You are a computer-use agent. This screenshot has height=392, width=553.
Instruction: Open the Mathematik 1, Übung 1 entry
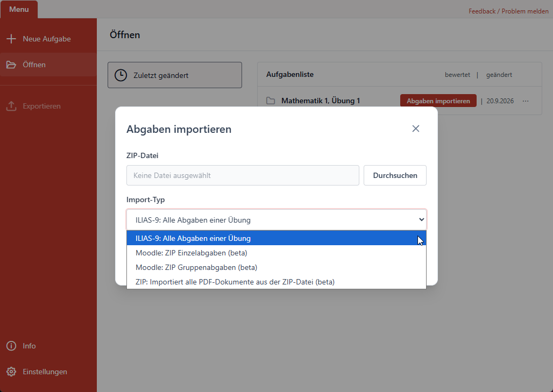[321, 101]
